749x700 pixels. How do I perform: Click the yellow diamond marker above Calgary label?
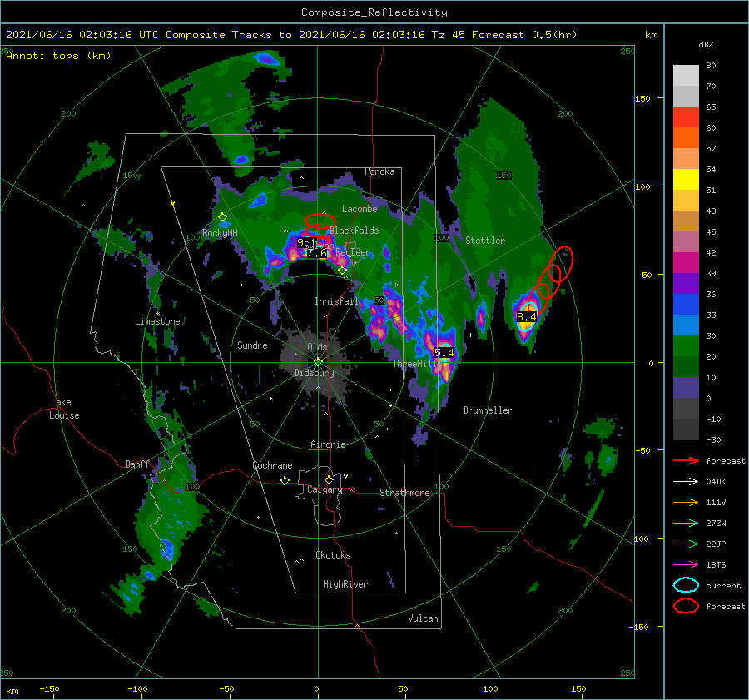coord(329,479)
